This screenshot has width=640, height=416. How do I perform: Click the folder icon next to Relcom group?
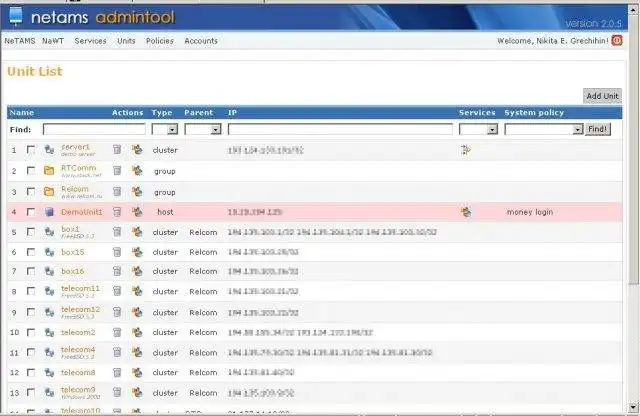click(49, 191)
